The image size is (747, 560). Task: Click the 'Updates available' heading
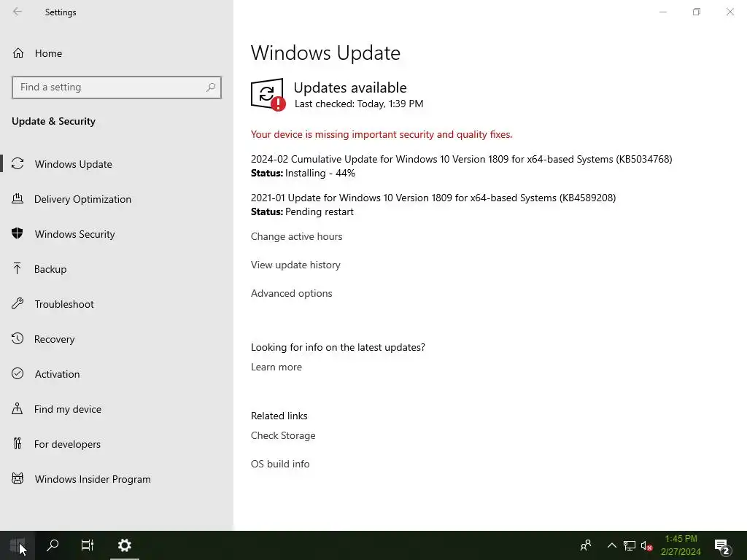350,87
